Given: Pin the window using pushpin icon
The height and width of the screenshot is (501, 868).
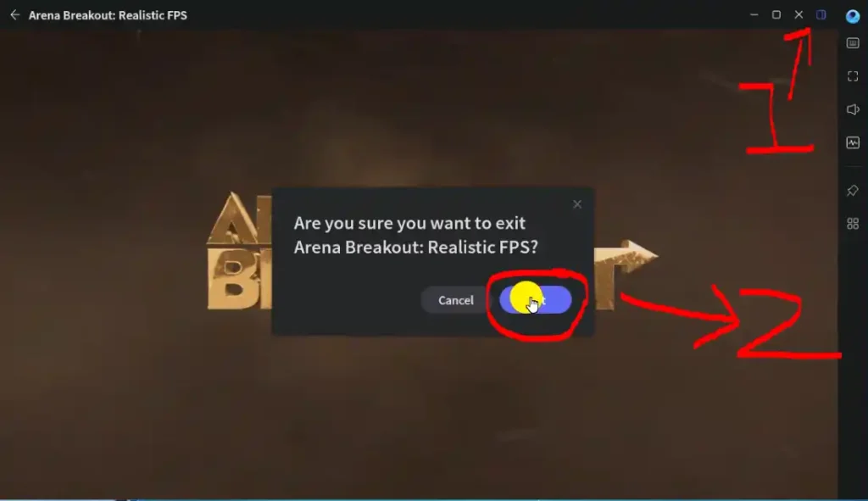Looking at the screenshot, I should tap(853, 191).
